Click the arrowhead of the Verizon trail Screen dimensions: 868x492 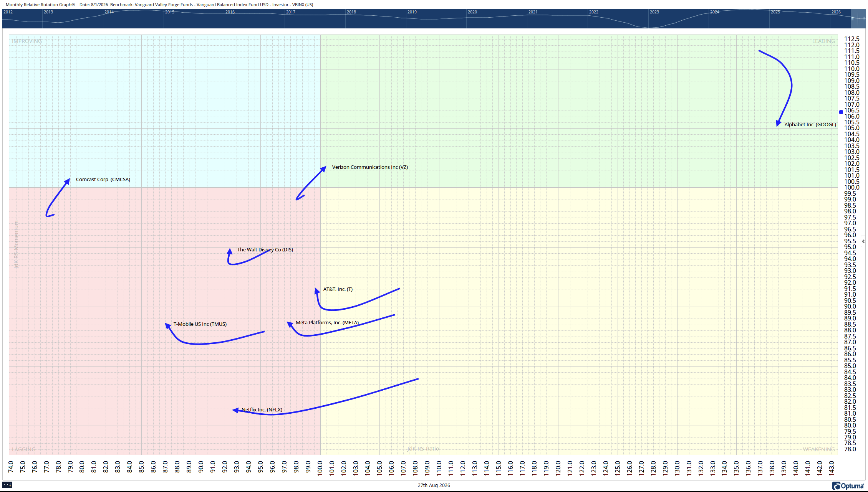tap(323, 168)
